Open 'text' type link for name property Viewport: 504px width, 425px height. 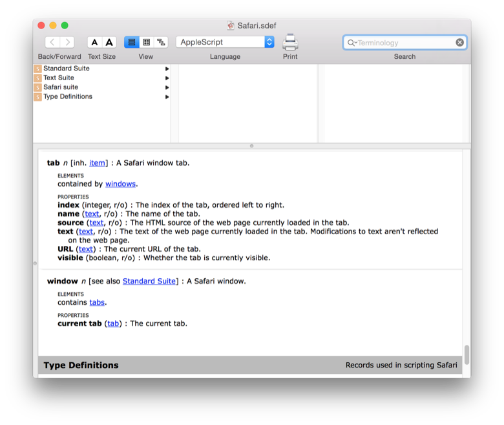coord(92,214)
